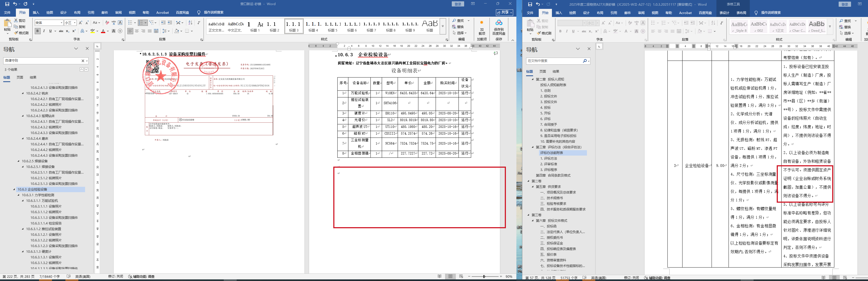The width and height of the screenshot is (868, 281).
Task: Click red font color button in left window
Action: pyautogui.click(x=103, y=31)
